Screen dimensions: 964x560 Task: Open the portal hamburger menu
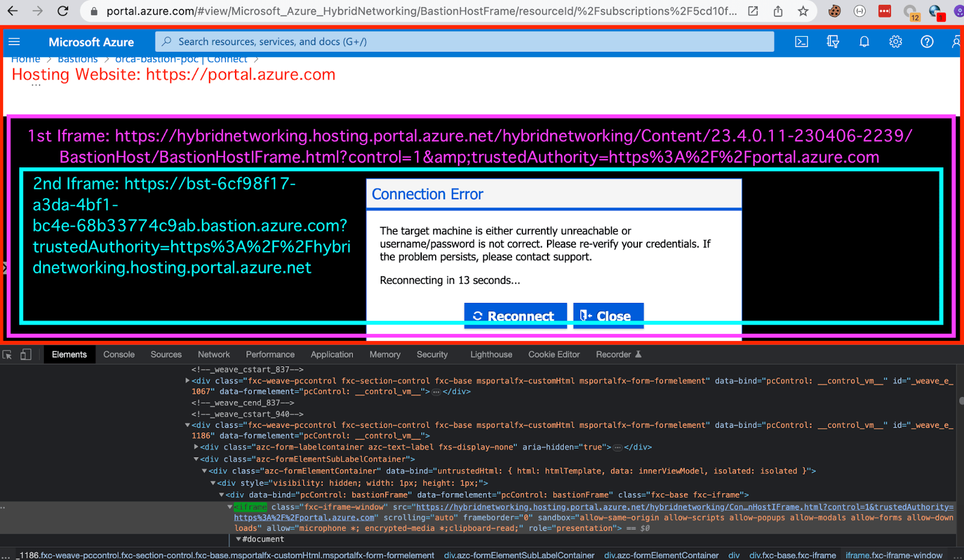tap(14, 42)
